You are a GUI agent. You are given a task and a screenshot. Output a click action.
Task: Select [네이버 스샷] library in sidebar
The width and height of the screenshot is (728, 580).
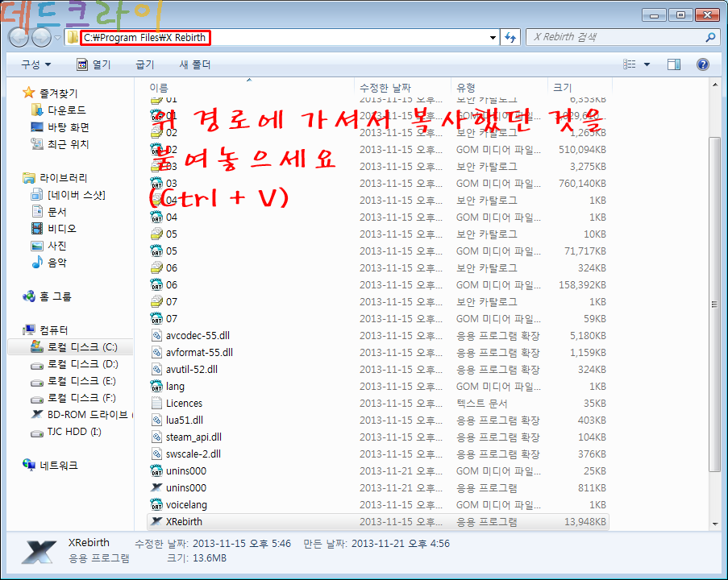point(76,195)
